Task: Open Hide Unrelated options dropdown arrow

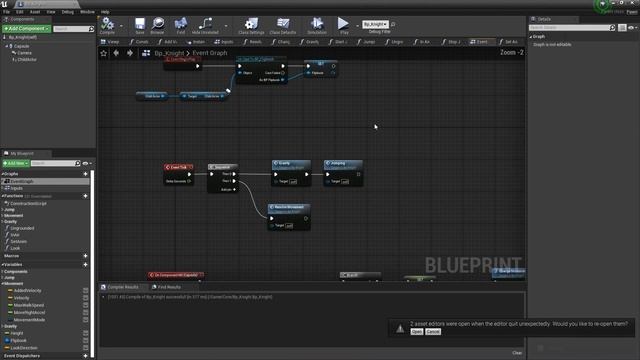Action: pos(226,26)
